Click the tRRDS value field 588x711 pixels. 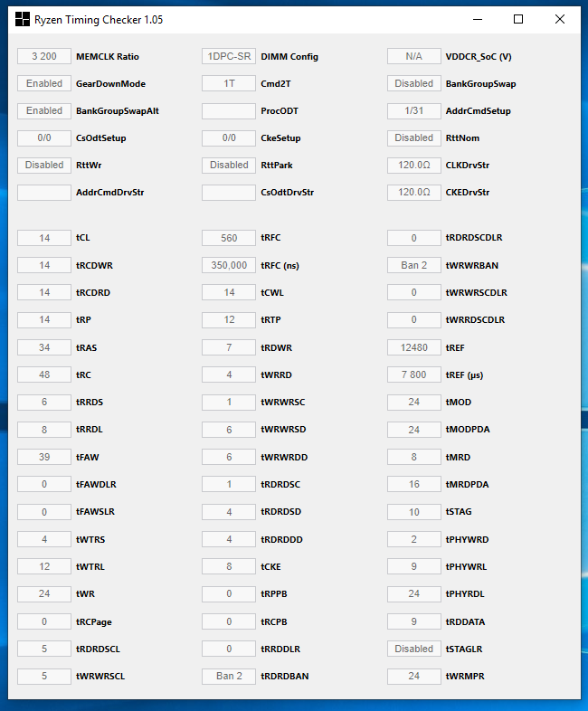click(x=44, y=403)
